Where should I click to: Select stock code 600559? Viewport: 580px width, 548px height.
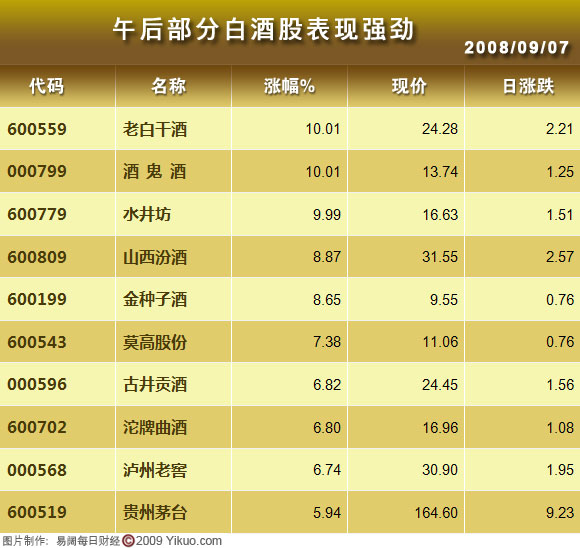[37, 129]
